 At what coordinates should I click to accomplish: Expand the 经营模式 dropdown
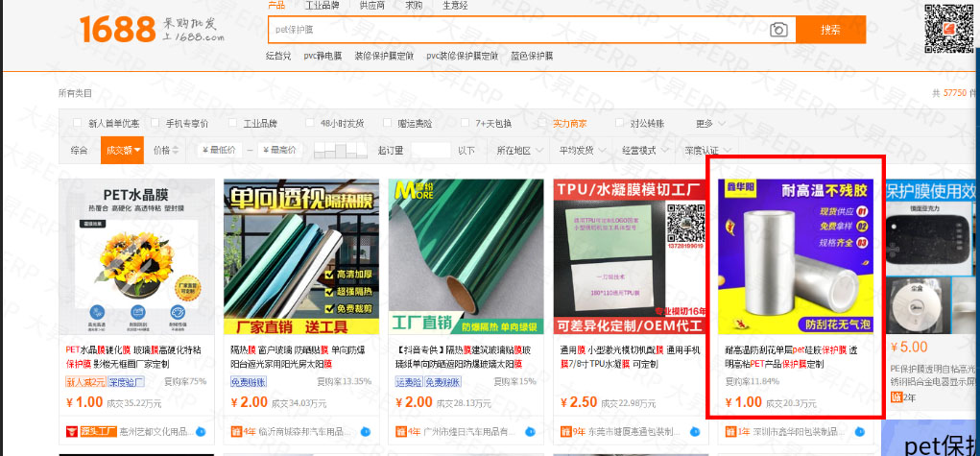coord(644,151)
